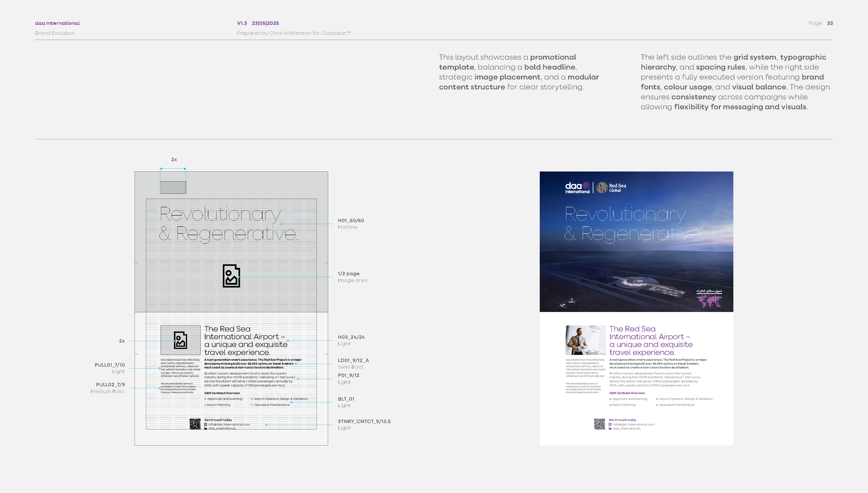Click the 'PULL02_7/9' annotation label

tap(110, 385)
